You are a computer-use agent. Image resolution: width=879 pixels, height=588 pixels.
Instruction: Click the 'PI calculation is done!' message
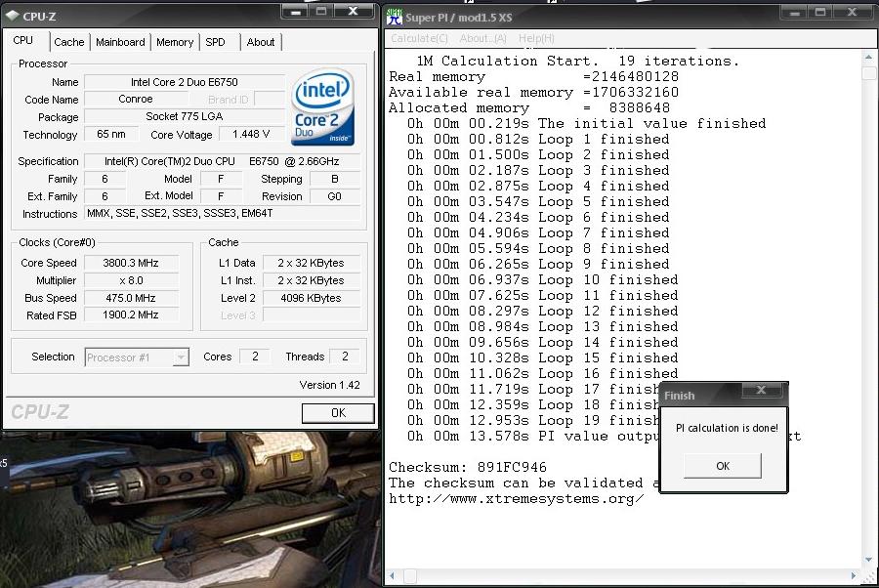click(x=727, y=428)
